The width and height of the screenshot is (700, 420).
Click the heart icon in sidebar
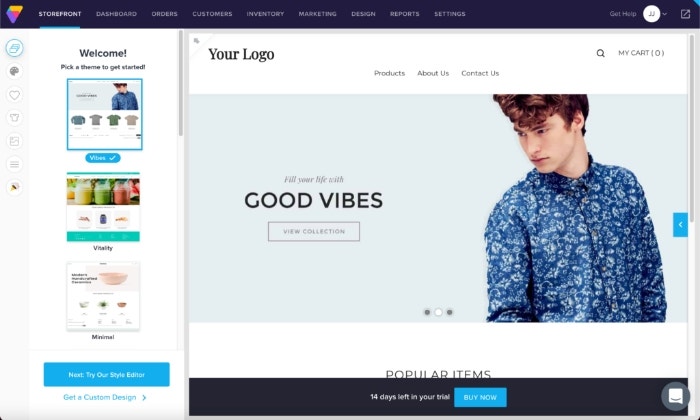pyautogui.click(x=14, y=95)
